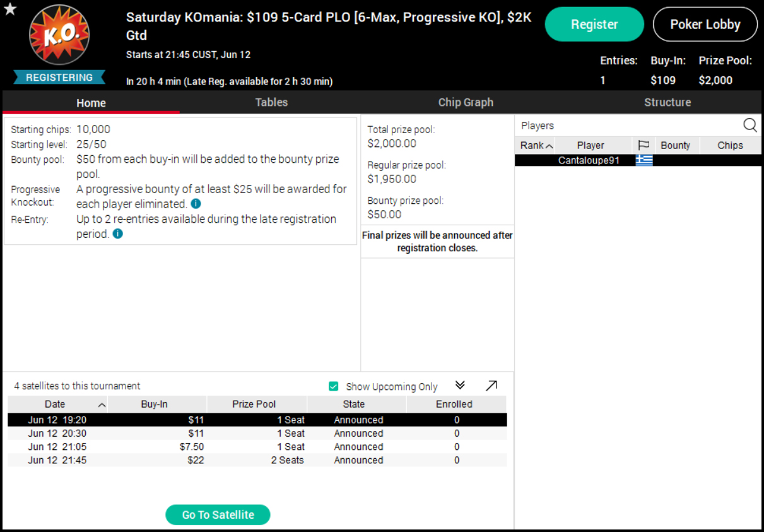The width and height of the screenshot is (764, 532).
Task: Click the K.O. tournament logo
Action: (x=59, y=35)
